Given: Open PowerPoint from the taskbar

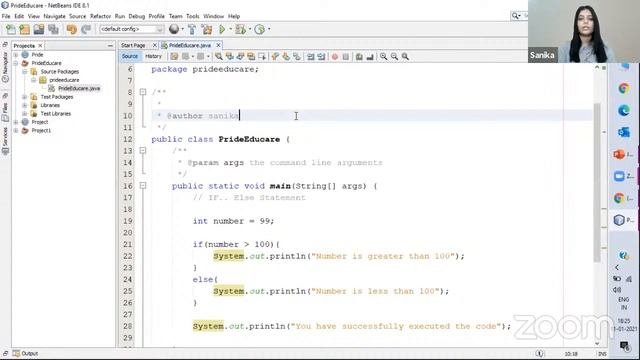Looking at the screenshot, I should [x=619, y=155].
